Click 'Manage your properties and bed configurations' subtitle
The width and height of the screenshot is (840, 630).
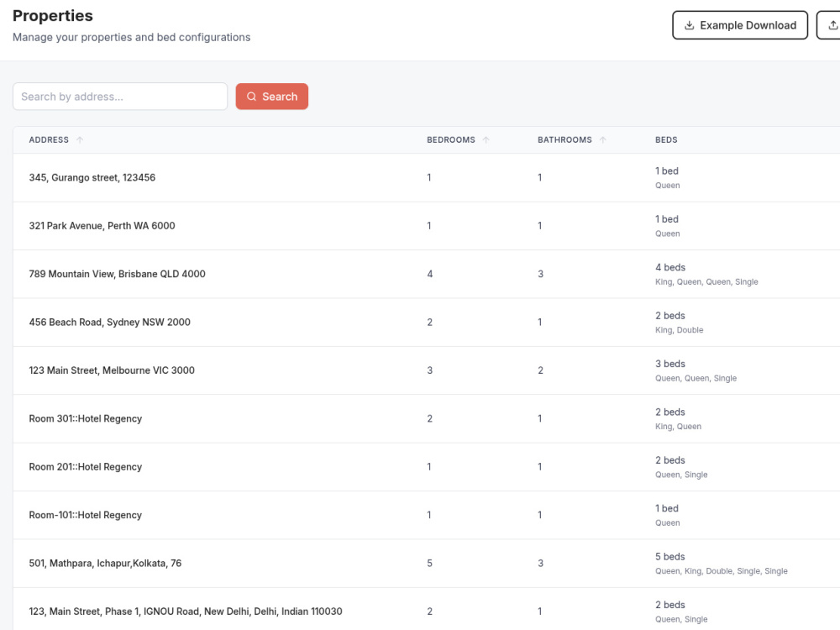[x=131, y=37]
